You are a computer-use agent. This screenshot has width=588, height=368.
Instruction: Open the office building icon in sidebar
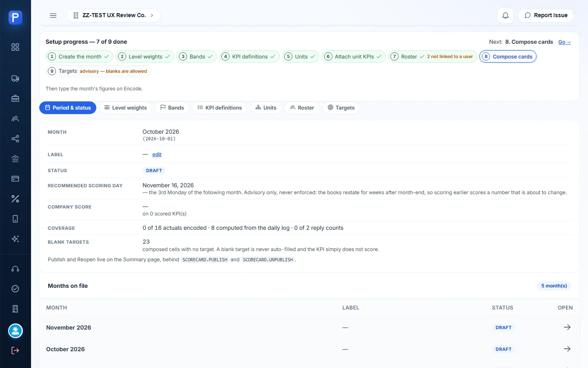pos(15,309)
